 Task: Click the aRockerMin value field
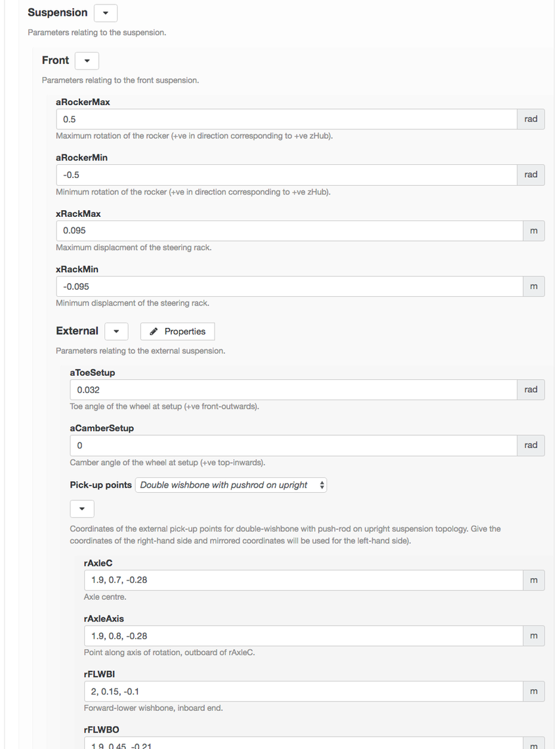pos(286,175)
